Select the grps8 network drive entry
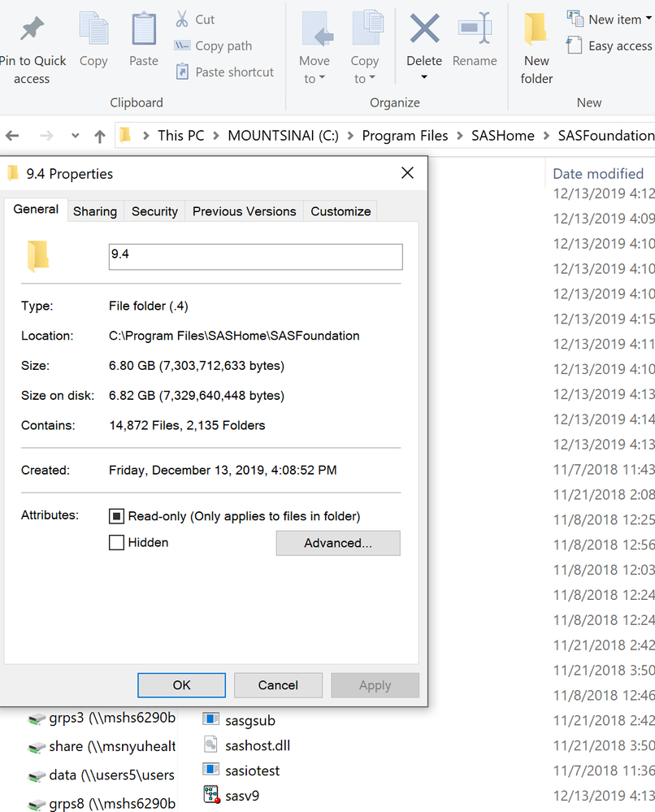 click(102, 804)
